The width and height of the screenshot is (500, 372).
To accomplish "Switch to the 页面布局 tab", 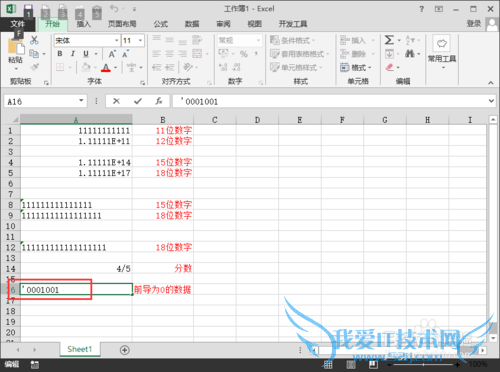I will pos(122,24).
